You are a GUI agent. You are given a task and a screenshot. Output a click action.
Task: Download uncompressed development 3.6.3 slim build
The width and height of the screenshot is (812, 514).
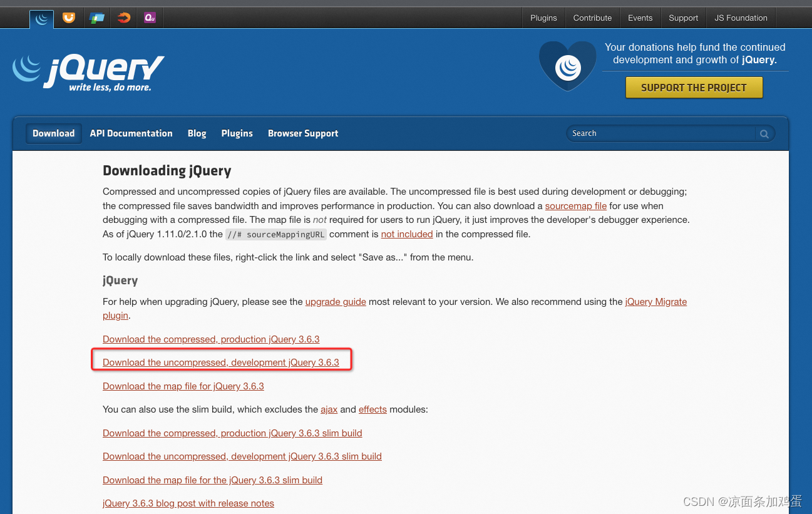[242, 456]
